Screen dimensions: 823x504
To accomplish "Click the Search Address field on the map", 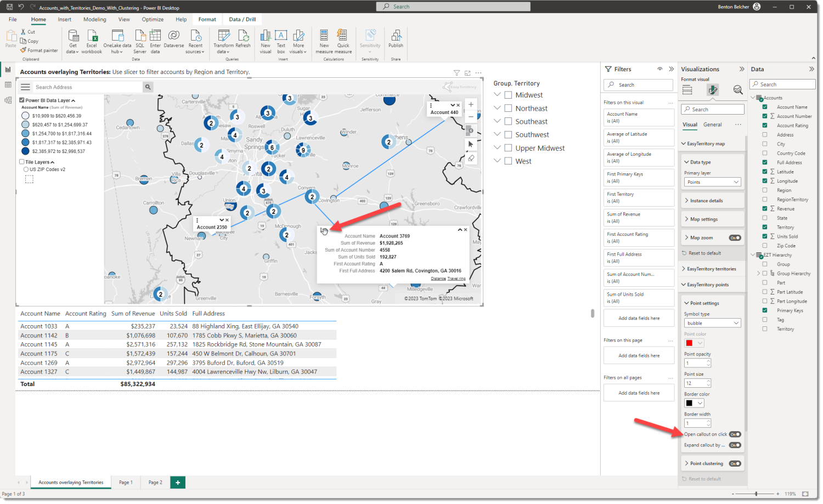I will (x=88, y=87).
